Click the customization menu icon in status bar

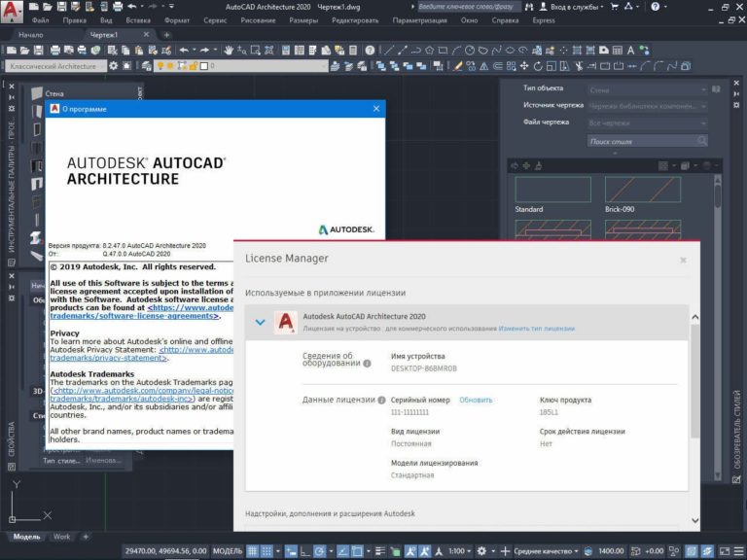[738, 551]
